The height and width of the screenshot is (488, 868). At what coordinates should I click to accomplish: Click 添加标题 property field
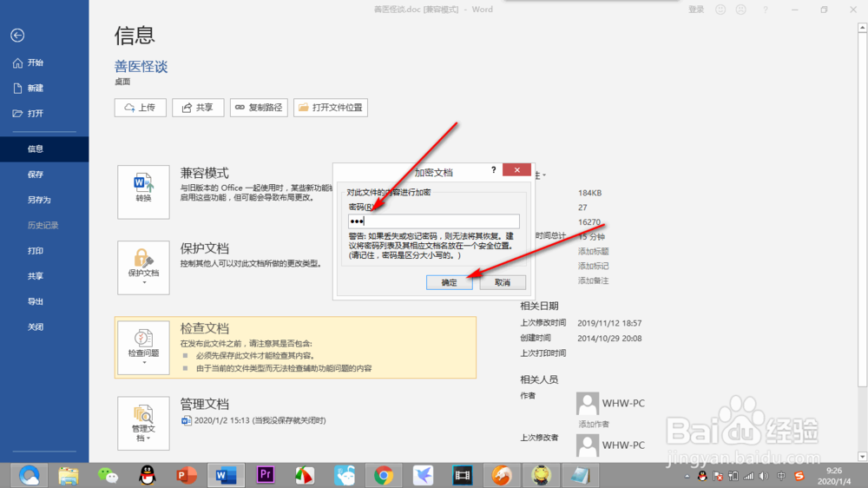click(x=594, y=252)
